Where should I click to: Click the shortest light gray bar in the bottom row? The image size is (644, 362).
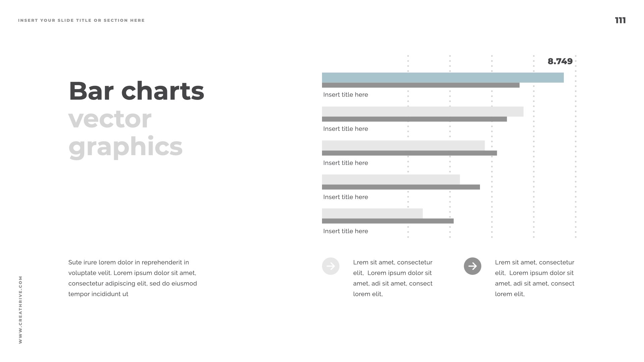pyautogui.click(x=372, y=213)
